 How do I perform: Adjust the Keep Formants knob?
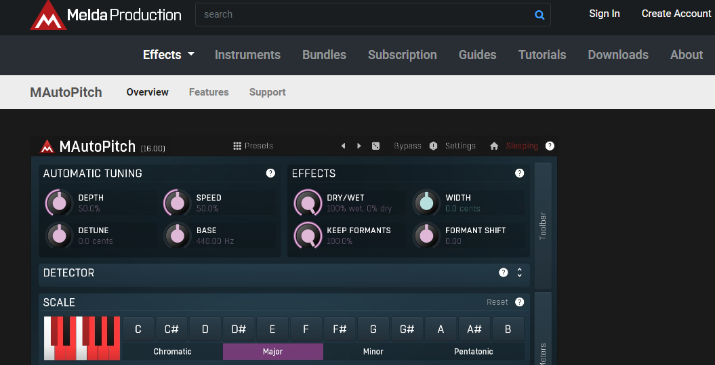coord(308,235)
